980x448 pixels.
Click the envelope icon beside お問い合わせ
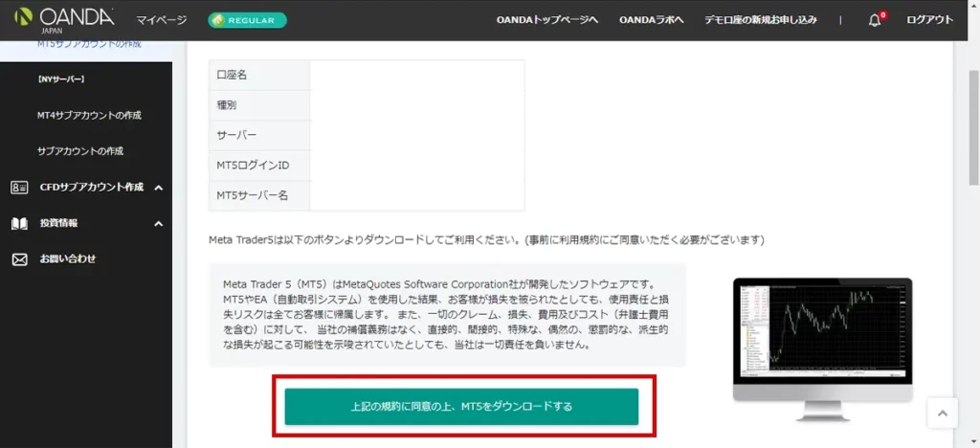[19, 259]
